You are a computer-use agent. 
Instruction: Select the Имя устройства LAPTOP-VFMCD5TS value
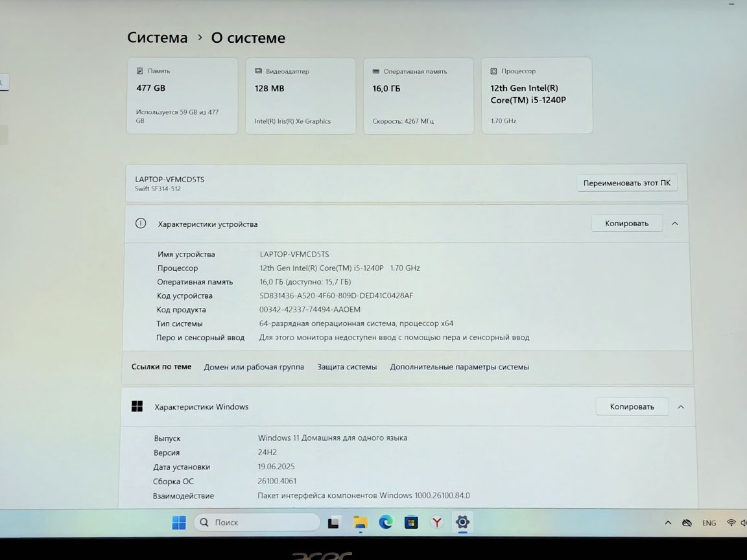294,254
